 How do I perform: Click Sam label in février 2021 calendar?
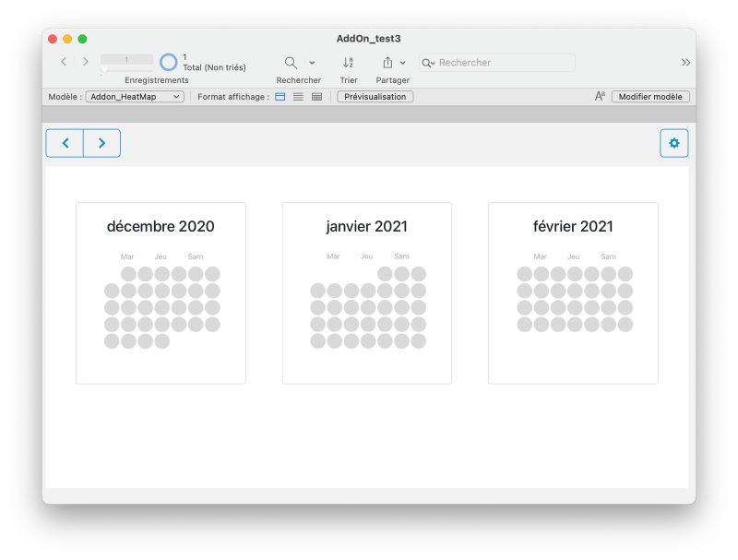(x=608, y=256)
